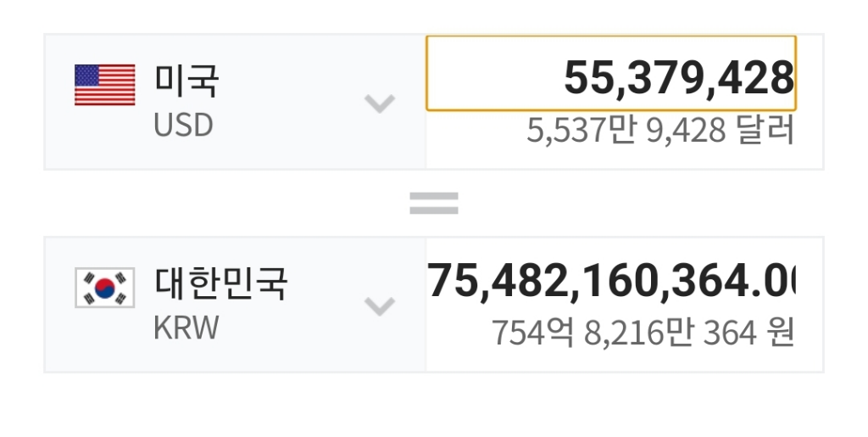
Task: Click the '8,216만' part of won readout
Action: (x=642, y=333)
